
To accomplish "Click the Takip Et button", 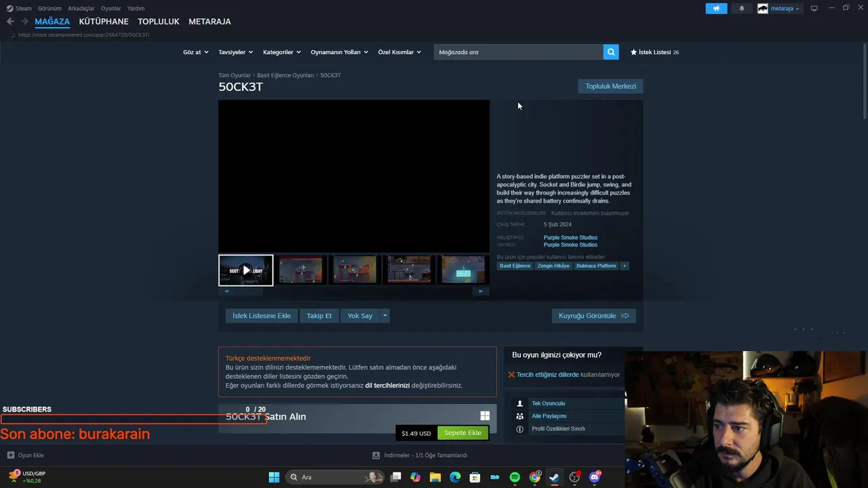I will (x=319, y=316).
